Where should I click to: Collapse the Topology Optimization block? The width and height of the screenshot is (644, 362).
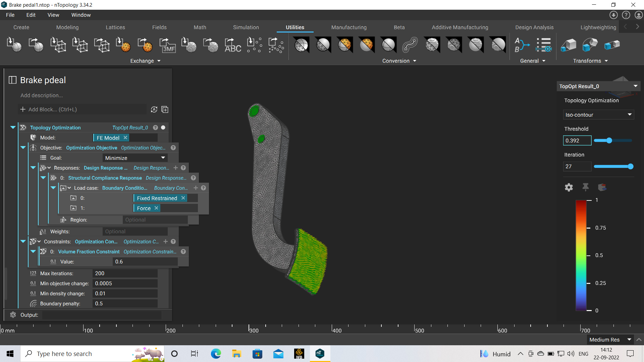click(13, 127)
